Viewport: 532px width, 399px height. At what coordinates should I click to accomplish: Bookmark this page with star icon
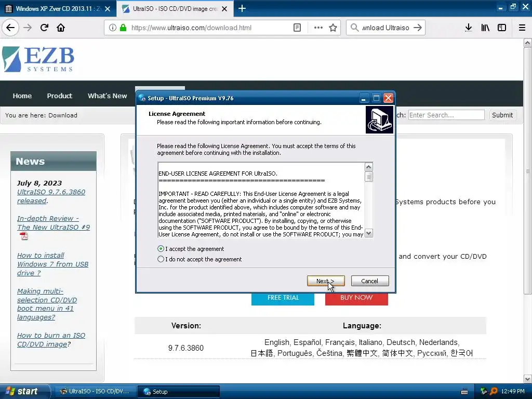tap(333, 28)
